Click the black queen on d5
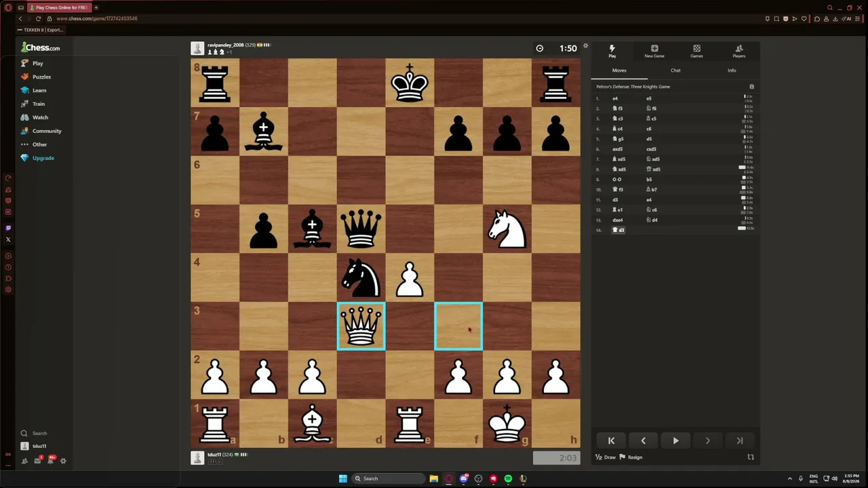The height and width of the screenshot is (488, 868). [361, 228]
